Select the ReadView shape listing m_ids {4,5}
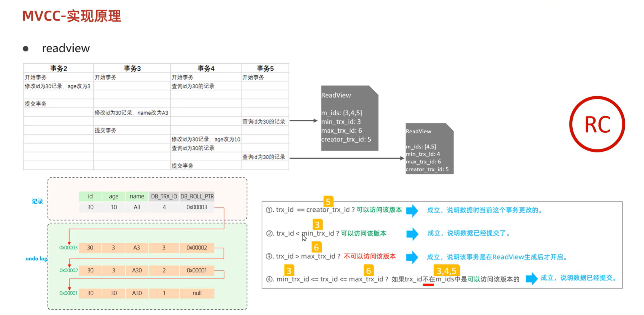 tap(429, 149)
